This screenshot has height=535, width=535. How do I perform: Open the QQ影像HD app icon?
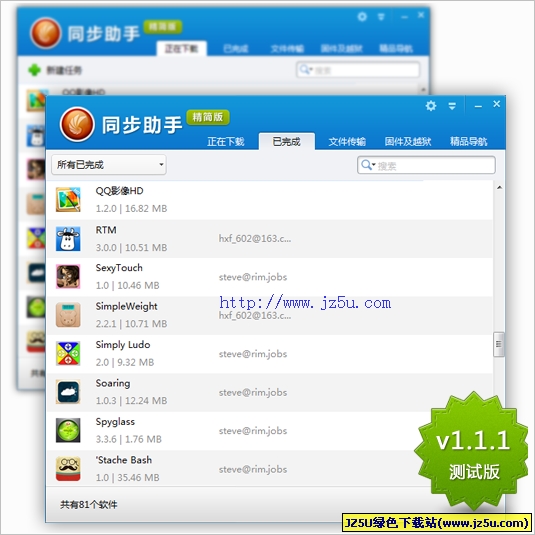68,200
